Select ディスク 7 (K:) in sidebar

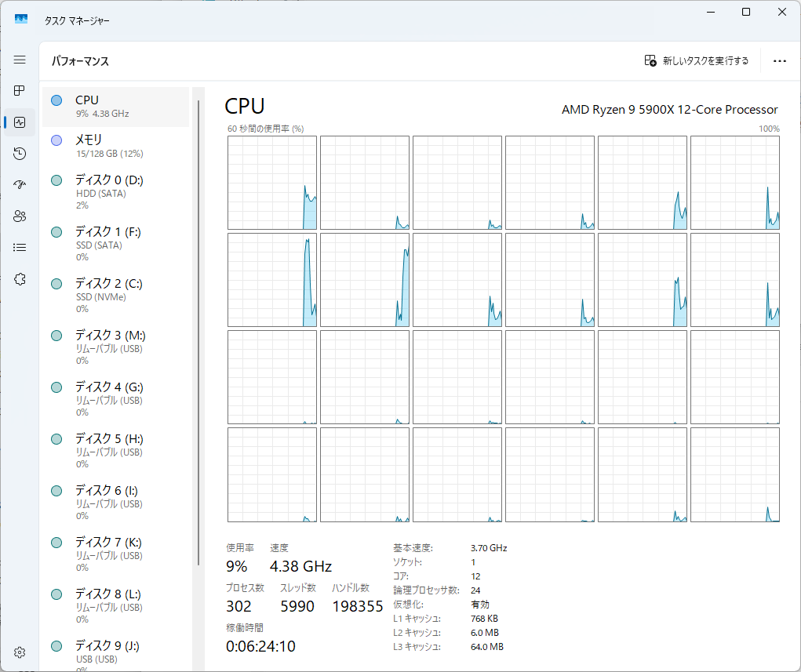pyautogui.click(x=115, y=554)
